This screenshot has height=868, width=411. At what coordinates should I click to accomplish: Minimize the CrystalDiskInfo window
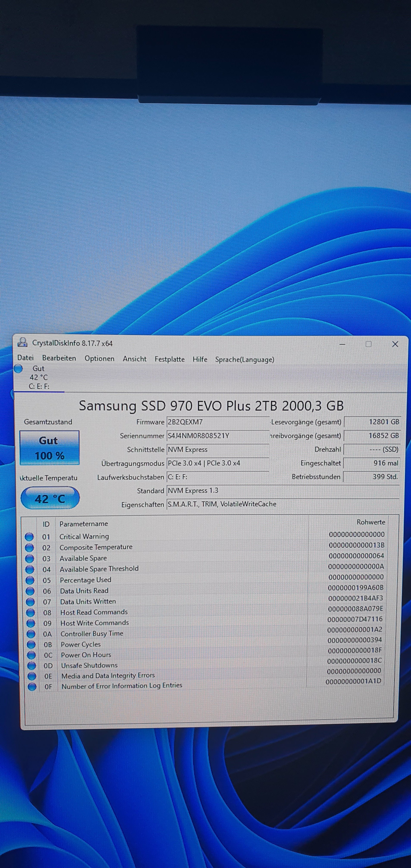coord(342,344)
